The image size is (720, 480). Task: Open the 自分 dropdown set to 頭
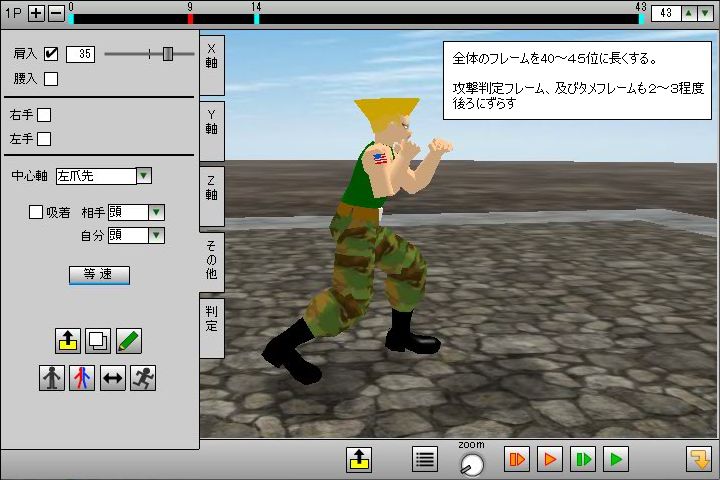coord(136,236)
